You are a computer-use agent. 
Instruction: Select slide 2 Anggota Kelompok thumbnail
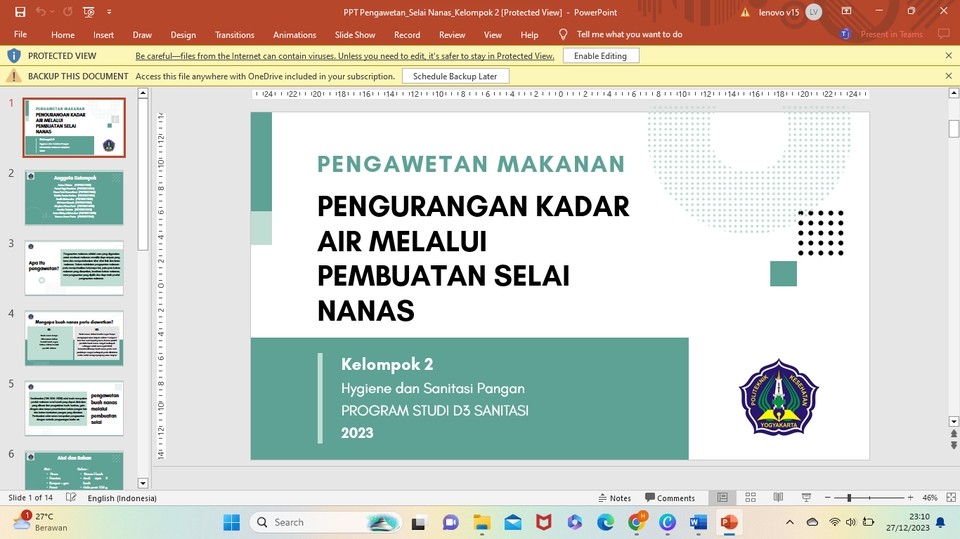click(x=74, y=198)
